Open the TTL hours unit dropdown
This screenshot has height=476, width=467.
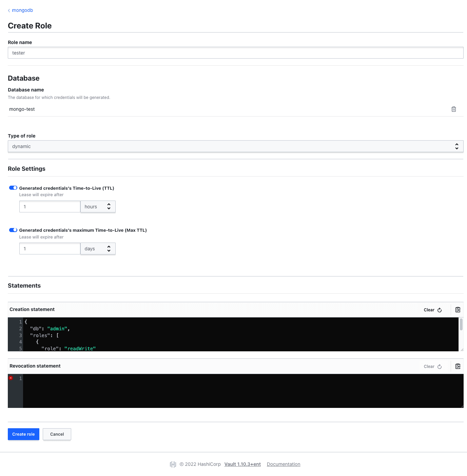tap(98, 207)
